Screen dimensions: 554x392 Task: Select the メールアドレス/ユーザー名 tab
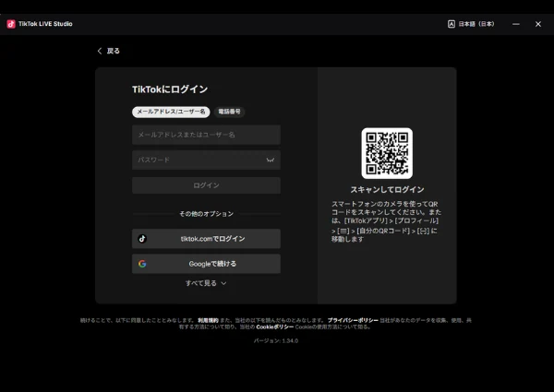[171, 112]
